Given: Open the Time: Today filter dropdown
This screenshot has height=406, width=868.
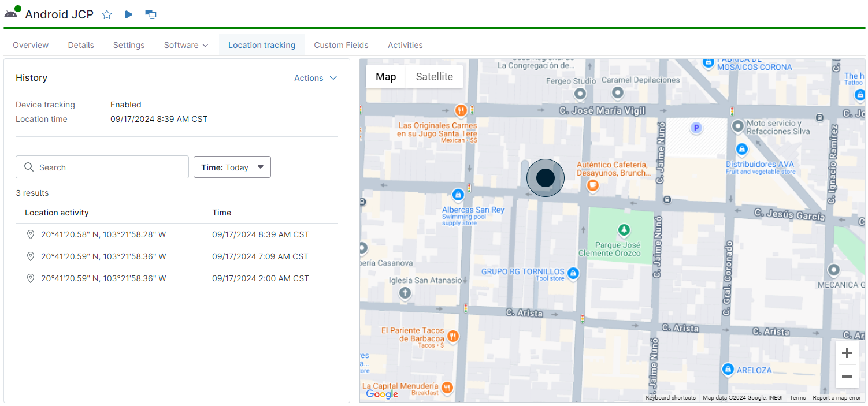Looking at the screenshot, I should (232, 167).
